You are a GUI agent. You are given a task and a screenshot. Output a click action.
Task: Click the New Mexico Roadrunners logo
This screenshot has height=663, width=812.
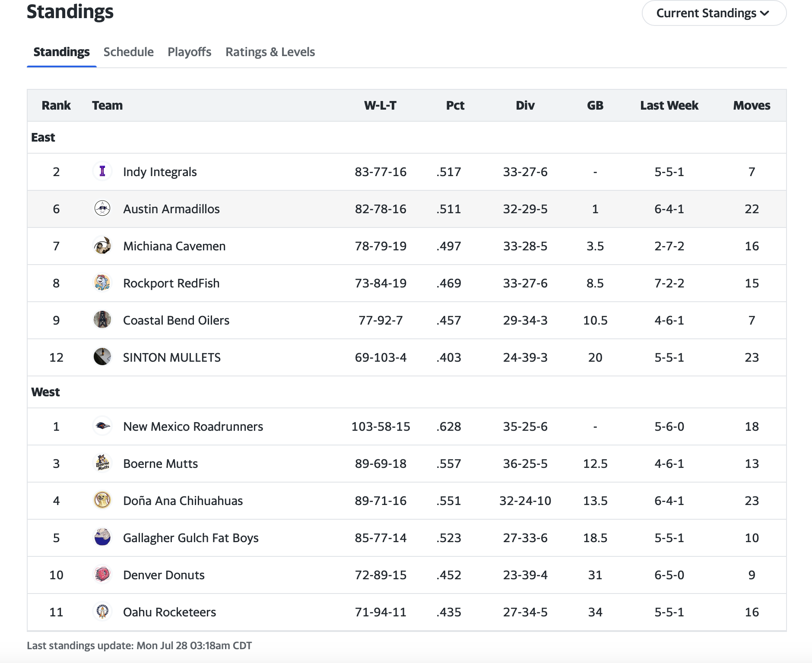pos(102,426)
